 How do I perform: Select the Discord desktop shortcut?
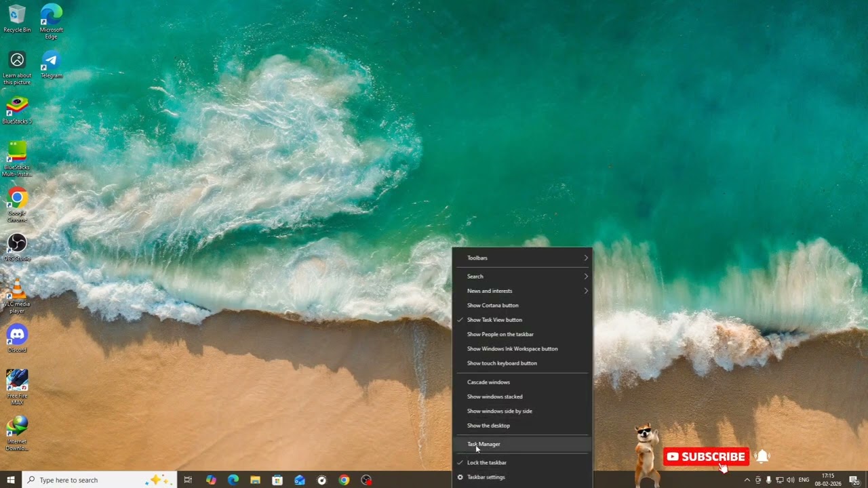[x=17, y=338]
